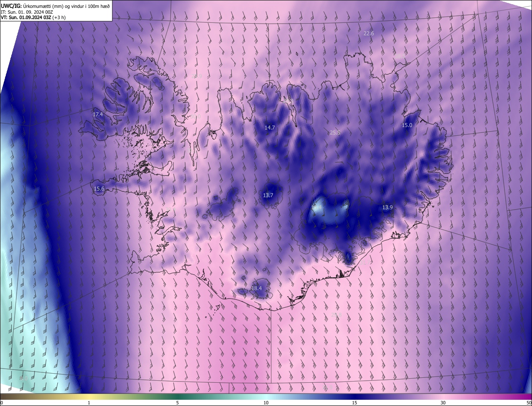
Task: Click the 22.6 value label on the map
Action: 369,33
